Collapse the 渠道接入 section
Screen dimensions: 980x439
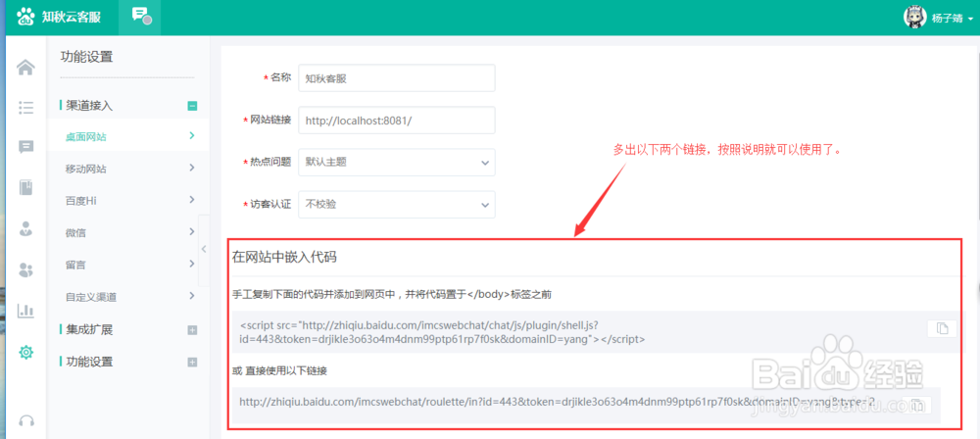192,106
